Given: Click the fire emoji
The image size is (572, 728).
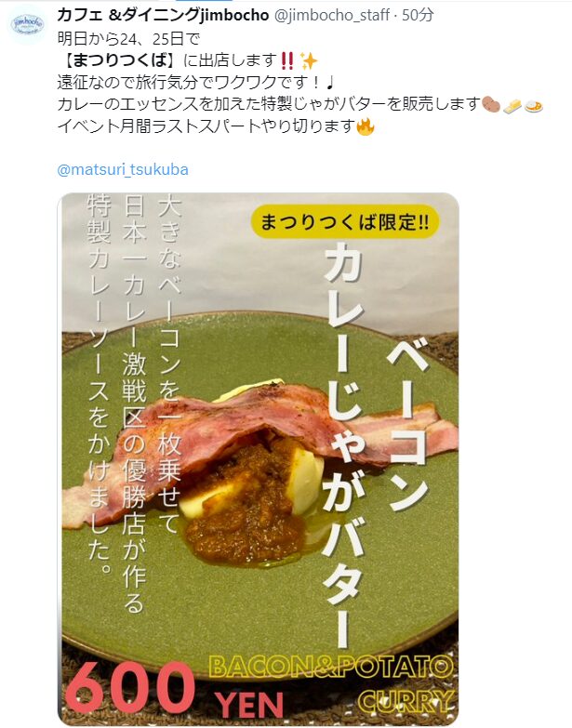Looking at the screenshot, I should [x=366, y=126].
